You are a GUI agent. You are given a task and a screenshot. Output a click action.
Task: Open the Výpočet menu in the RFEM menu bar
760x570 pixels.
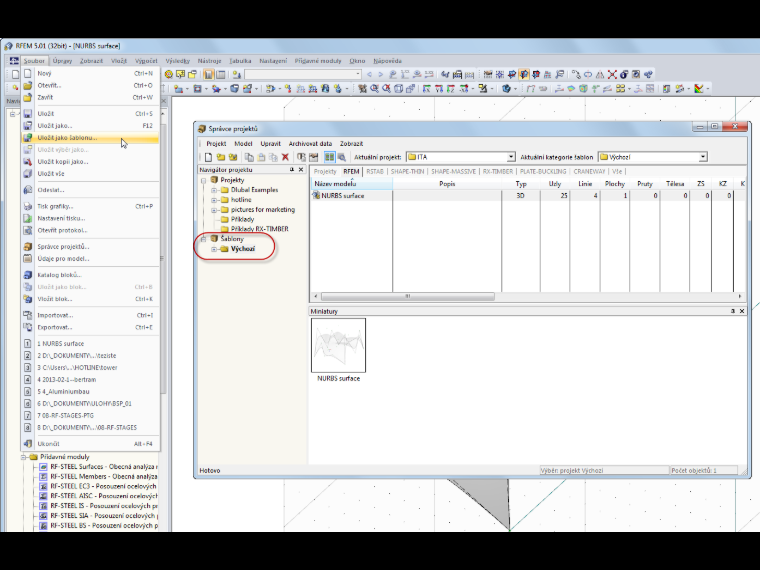146,61
